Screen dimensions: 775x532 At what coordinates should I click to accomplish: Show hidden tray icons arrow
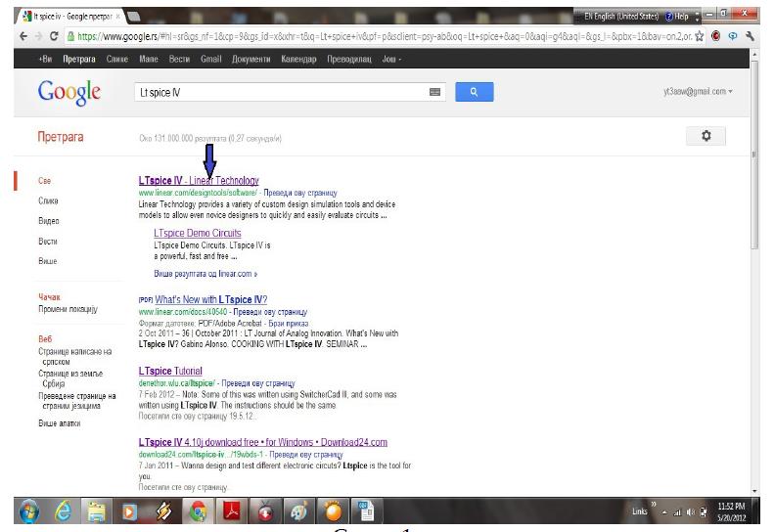664,512
